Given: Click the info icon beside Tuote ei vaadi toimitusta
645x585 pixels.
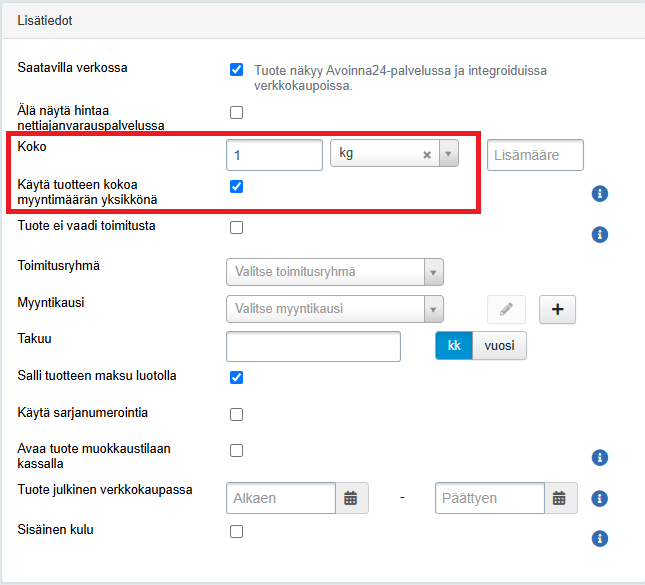Looking at the screenshot, I should click(600, 235).
